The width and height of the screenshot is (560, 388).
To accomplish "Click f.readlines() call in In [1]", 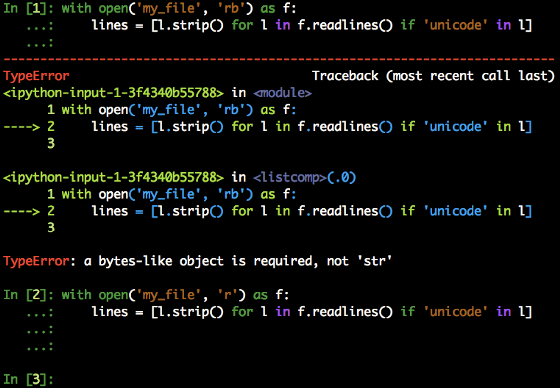I will pyautogui.click(x=345, y=25).
